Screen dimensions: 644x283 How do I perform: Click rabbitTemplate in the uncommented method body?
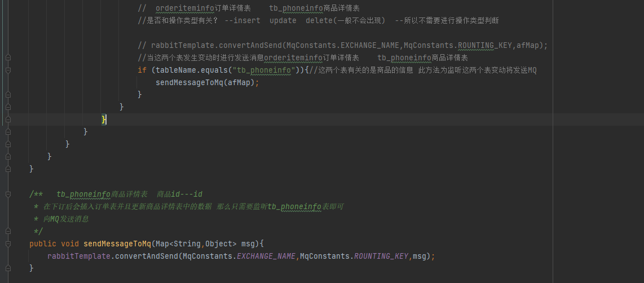pos(77,256)
